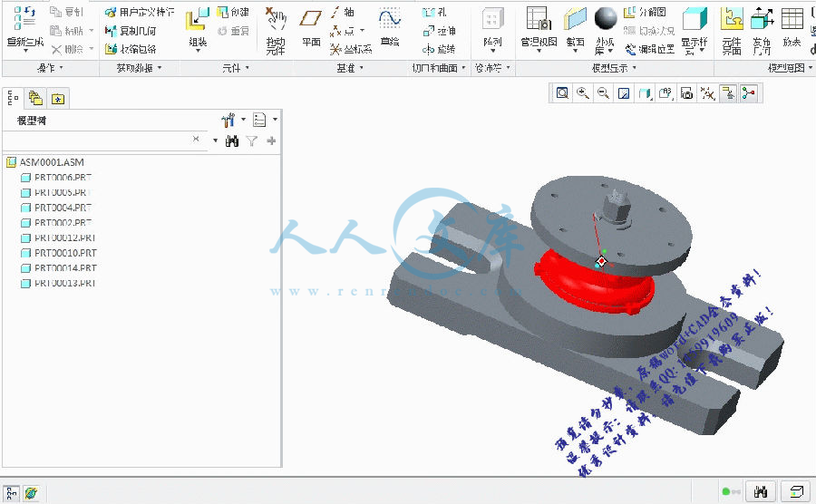Image resolution: width=816 pixels, height=504 pixels.
Task: Expand the Datum (基准) group
Action: tap(350, 68)
